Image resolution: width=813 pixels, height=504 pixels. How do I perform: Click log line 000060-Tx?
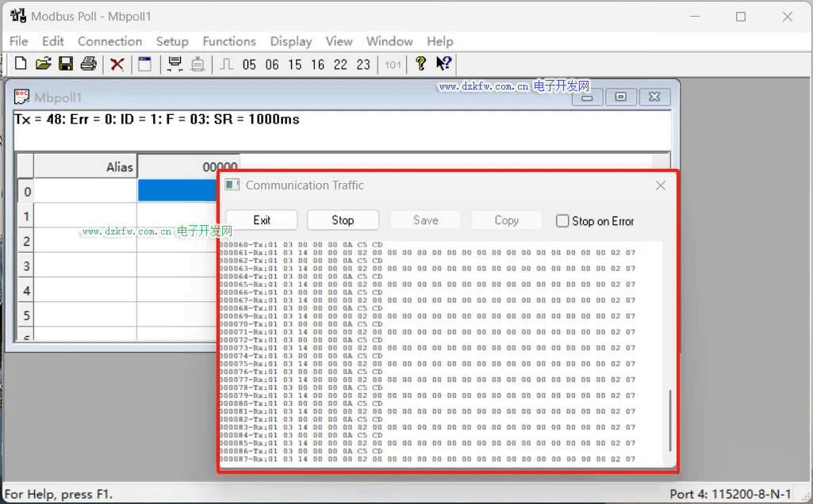[x=301, y=245]
